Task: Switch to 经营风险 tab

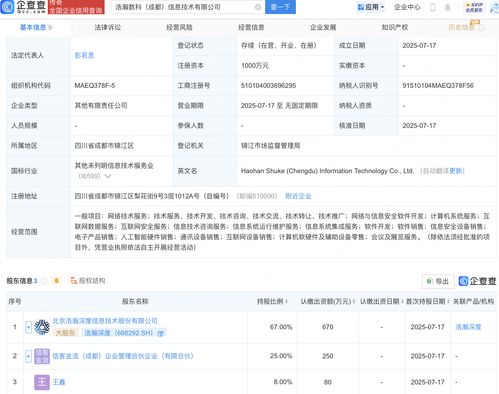Action: click(179, 27)
